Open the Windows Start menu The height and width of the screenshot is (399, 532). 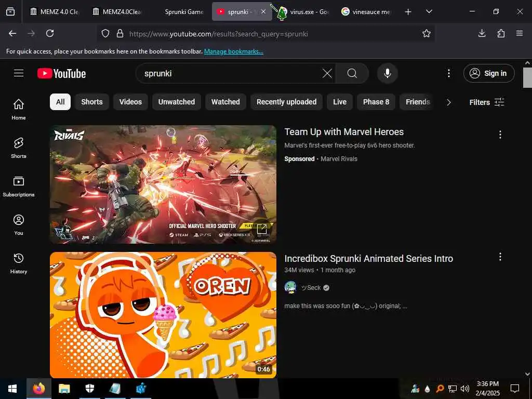(12, 389)
